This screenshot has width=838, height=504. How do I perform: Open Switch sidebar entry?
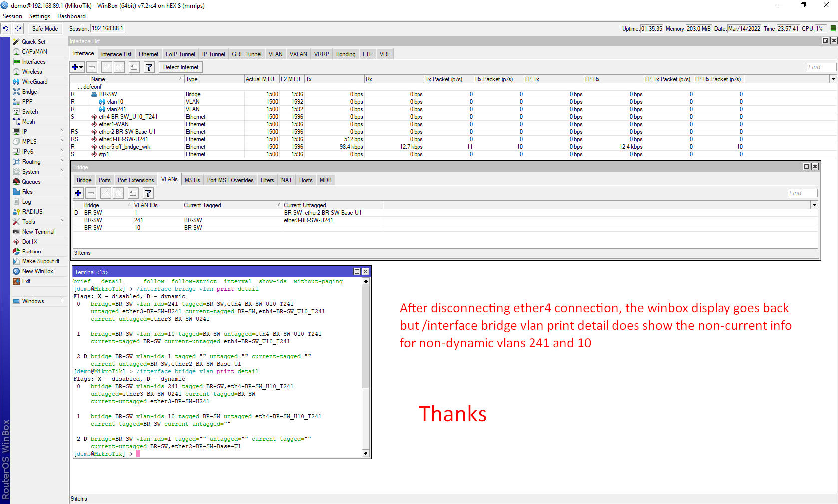pyautogui.click(x=30, y=112)
